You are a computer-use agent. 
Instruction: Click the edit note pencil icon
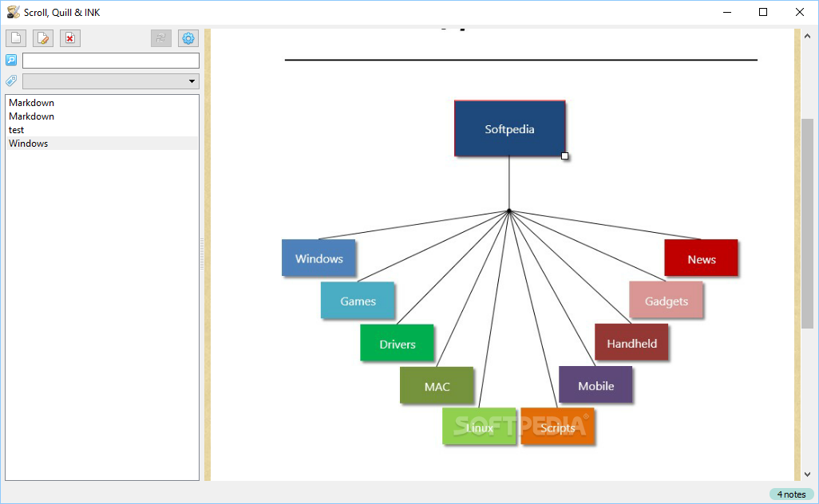[x=43, y=38]
